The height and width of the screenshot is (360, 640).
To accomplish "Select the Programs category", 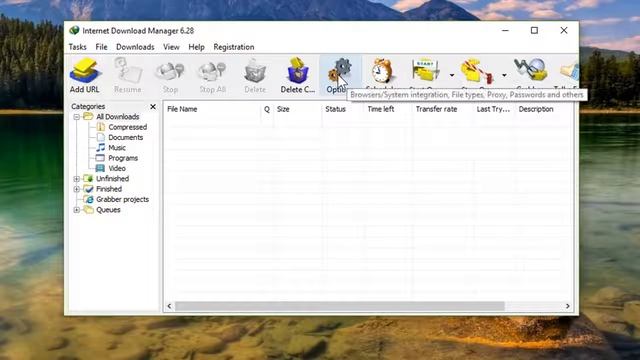I will pos(123,158).
